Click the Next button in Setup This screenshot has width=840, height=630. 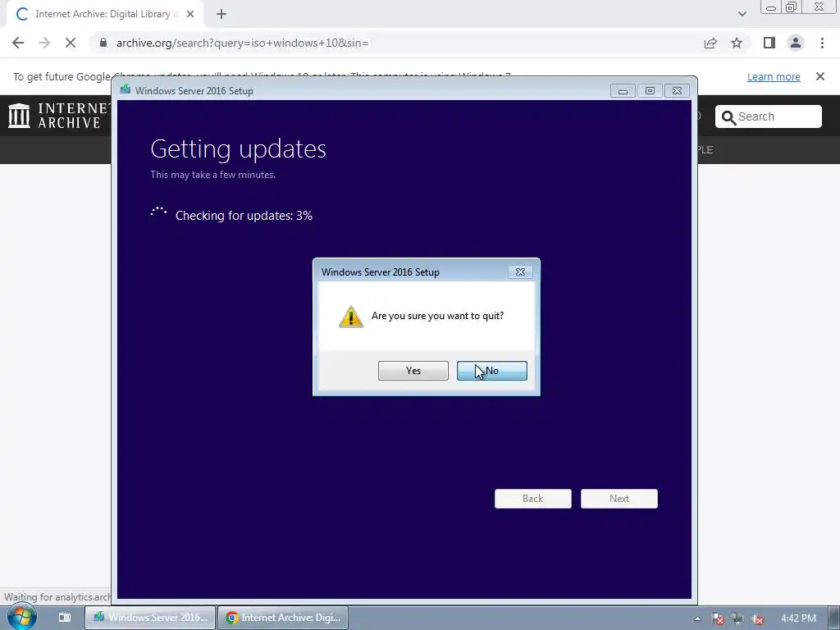click(619, 499)
